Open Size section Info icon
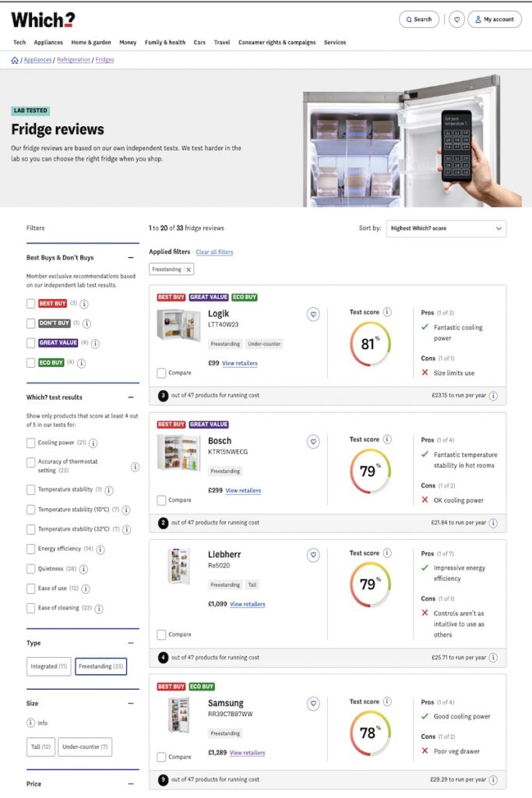Viewport: 532px width, 798px height. click(30, 722)
